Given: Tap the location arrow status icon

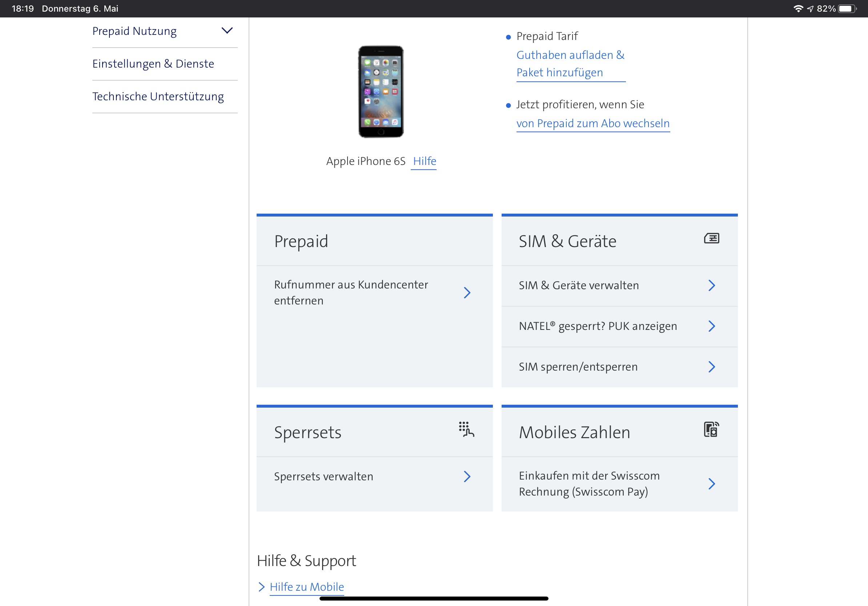Looking at the screenshot, I should tap(810, 9).
